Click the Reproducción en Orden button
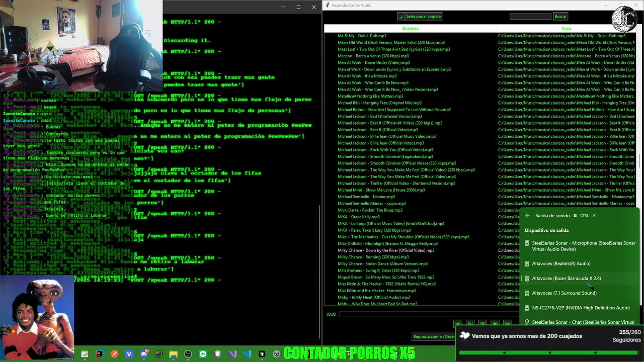The image size is (644, 362). click(434, 336)
